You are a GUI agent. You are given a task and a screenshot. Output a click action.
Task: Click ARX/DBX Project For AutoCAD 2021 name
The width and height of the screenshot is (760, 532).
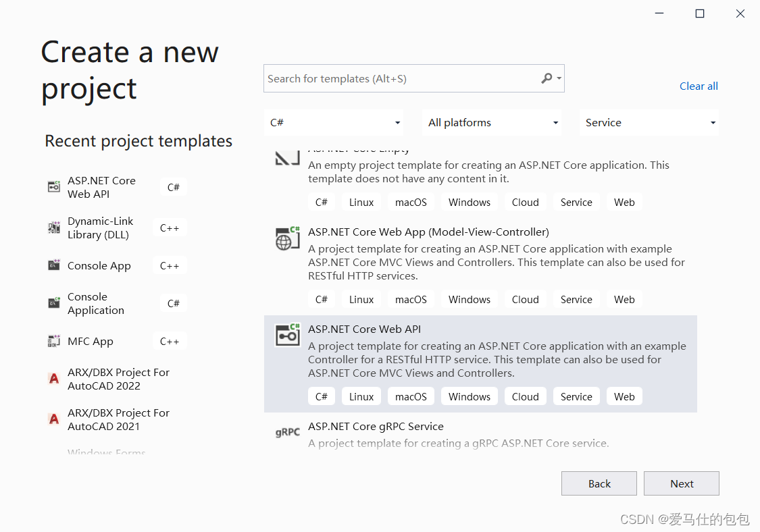(x=119, y=420)
